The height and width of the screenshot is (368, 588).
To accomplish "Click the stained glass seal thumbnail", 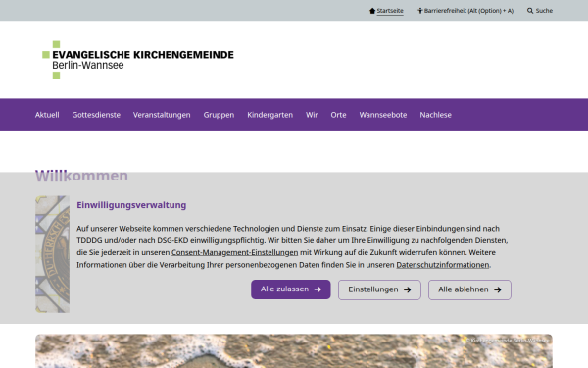I will click(x=53, y=254).
